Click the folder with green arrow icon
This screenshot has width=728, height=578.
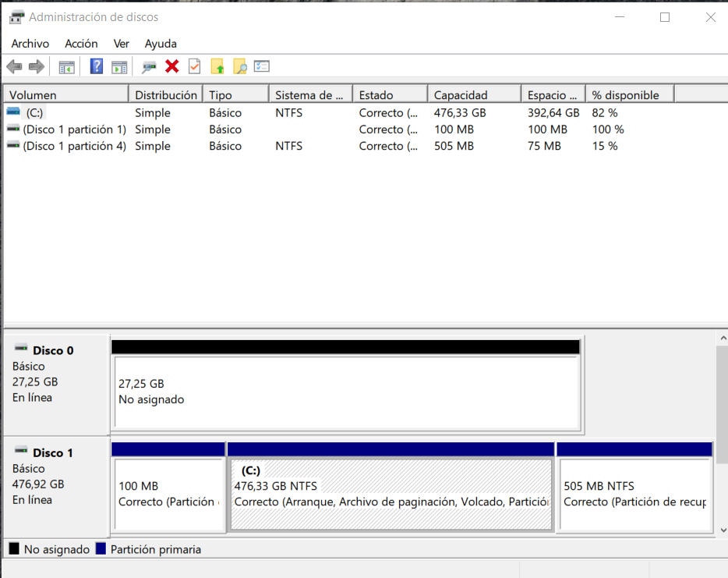(218, 67)
